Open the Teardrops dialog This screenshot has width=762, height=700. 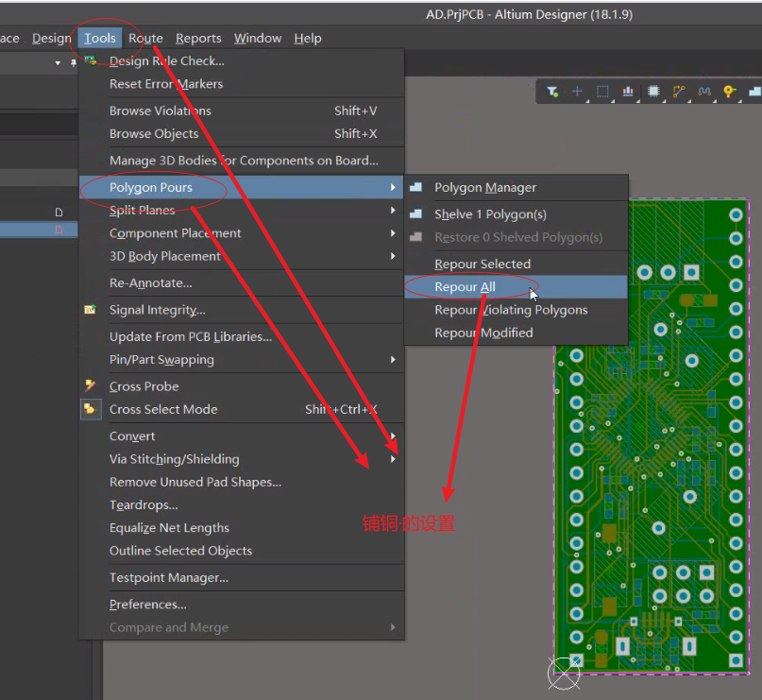[x=242, y=504]
